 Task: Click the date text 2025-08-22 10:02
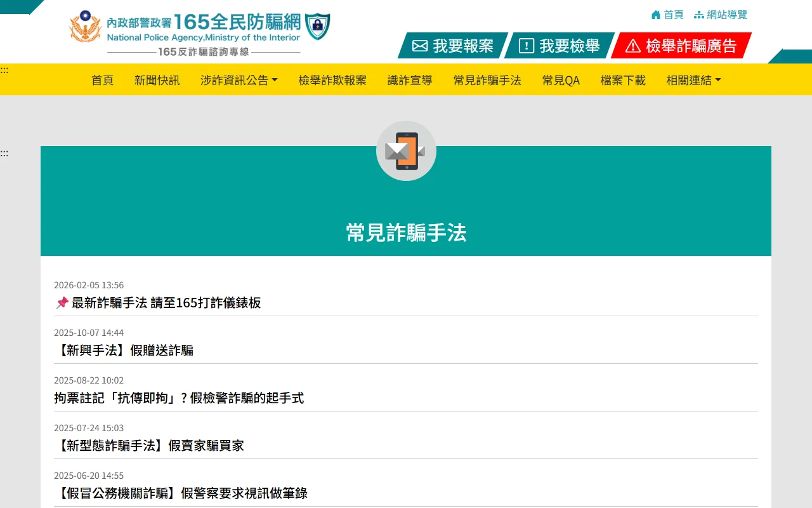click(89, 380)
